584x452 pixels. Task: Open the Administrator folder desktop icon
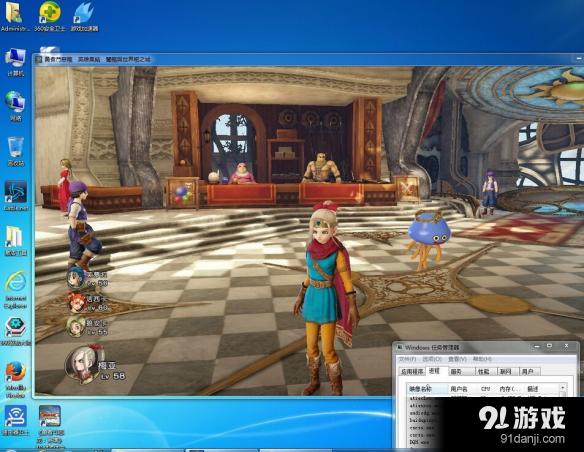click(x=14, y=16)
